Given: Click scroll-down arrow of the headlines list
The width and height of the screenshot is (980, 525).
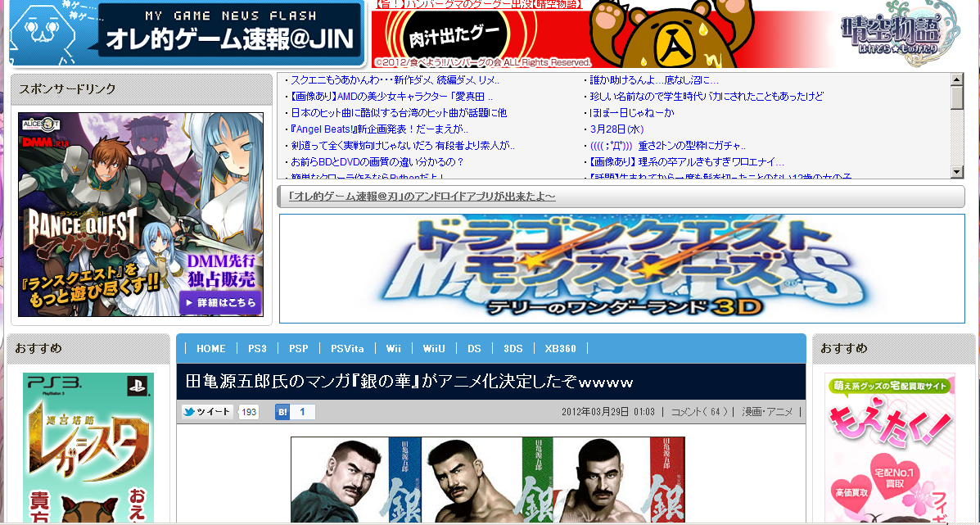Looking at the screenshot, I should [x=958, y=171].
